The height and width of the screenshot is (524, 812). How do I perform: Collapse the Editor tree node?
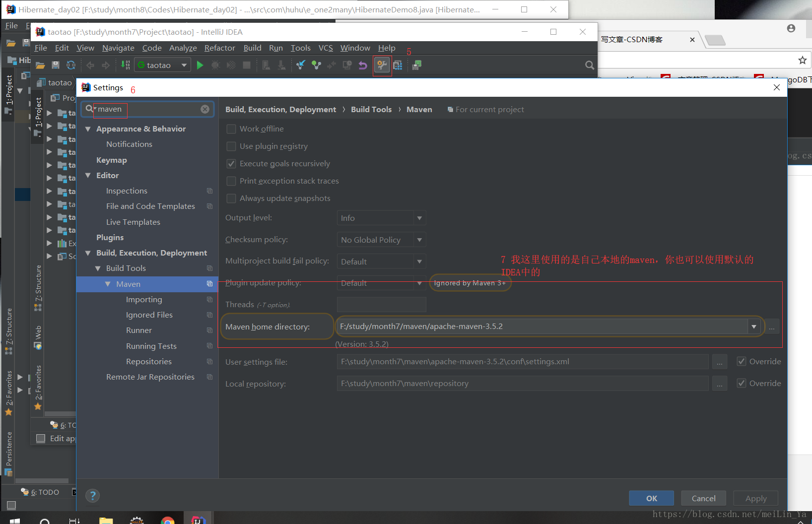pos(88,176)
